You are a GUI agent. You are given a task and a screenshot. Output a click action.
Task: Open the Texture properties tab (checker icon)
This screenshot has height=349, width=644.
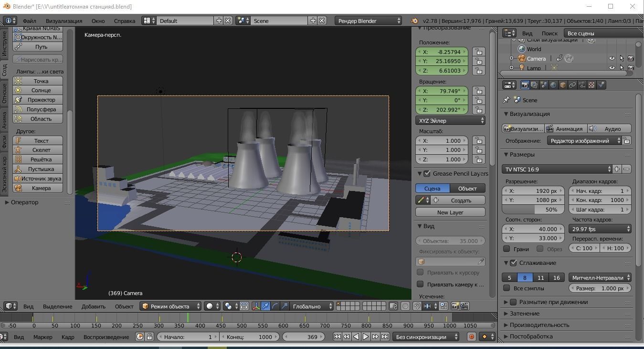pyautogui.click(x=591, y=85)
